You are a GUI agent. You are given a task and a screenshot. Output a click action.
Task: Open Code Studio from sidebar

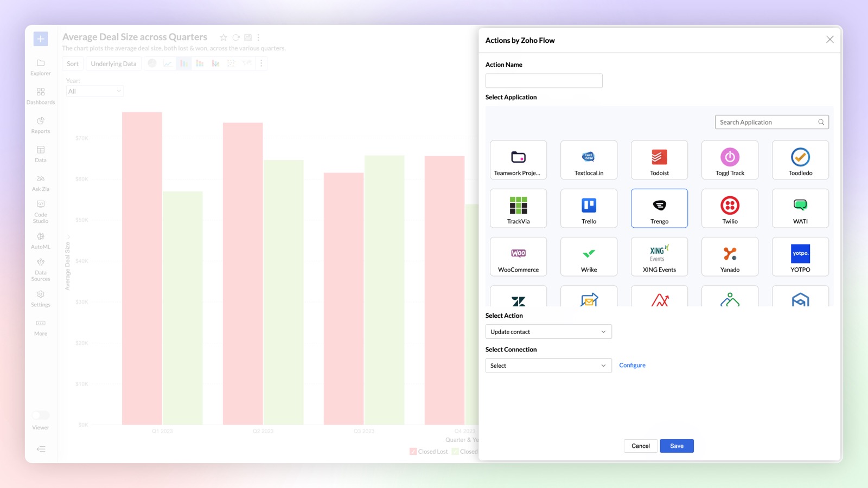click(41, 212)
